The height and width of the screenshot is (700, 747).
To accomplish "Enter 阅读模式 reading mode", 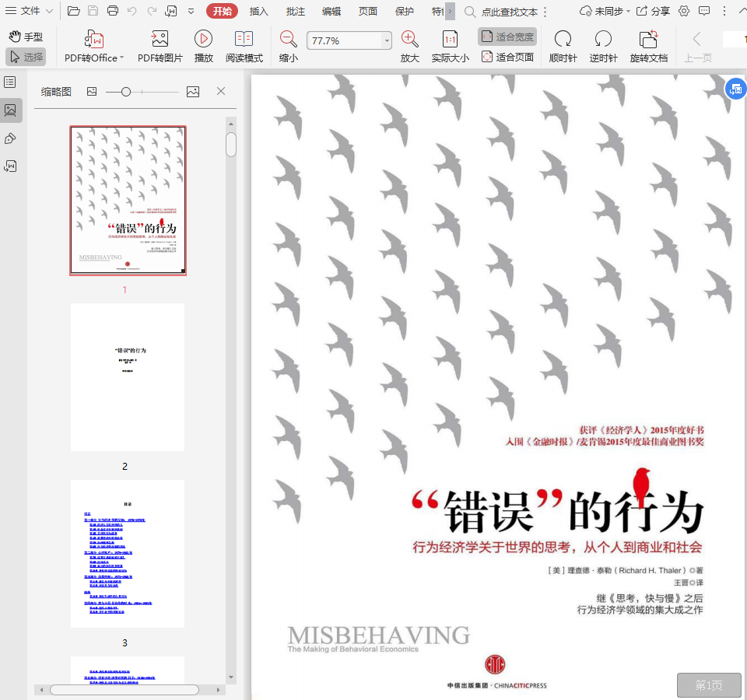I will point(244,46).
